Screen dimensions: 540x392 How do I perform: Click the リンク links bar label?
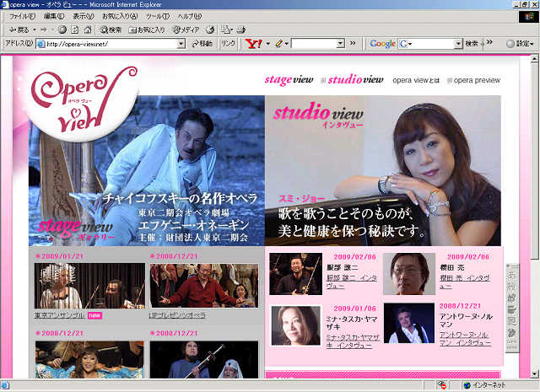229,43
